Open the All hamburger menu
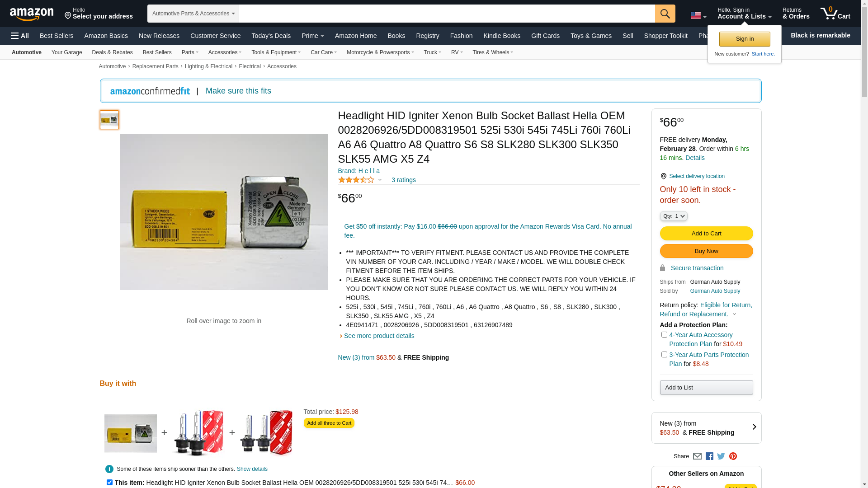Screen dimensions: 868x488 [x=20, y=36]
